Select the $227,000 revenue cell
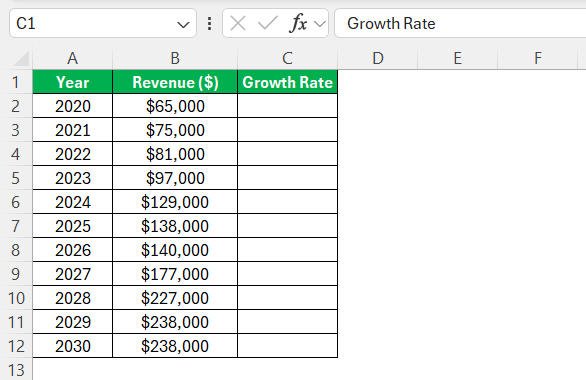 (175, 298)
